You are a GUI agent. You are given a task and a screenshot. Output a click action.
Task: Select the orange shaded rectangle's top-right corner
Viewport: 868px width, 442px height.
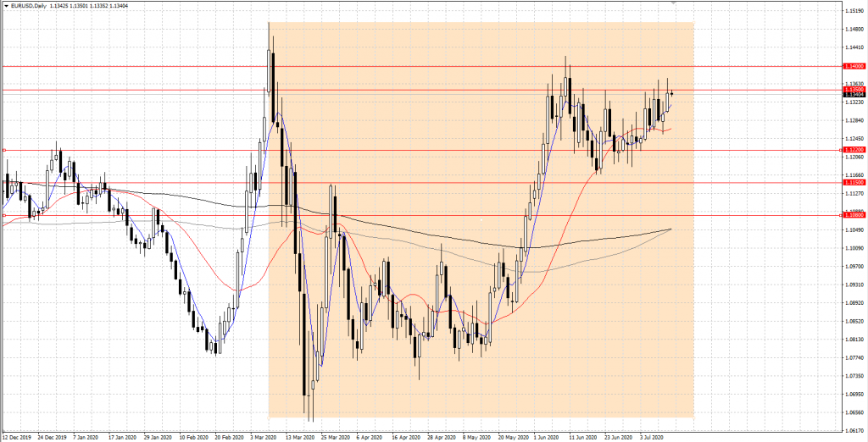click(693, 23)
